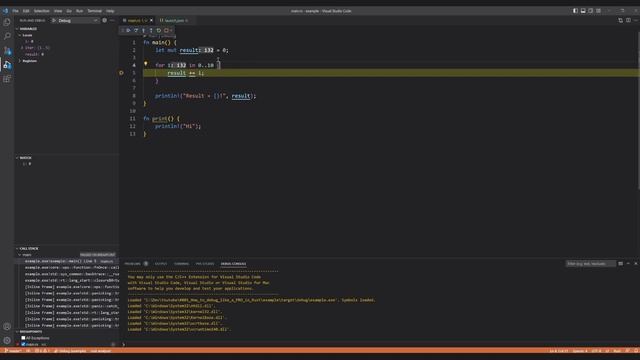Click the debug console prompt input
Image resolution: width=640 pixels, height=360 pixels.
tap(380, 344)
